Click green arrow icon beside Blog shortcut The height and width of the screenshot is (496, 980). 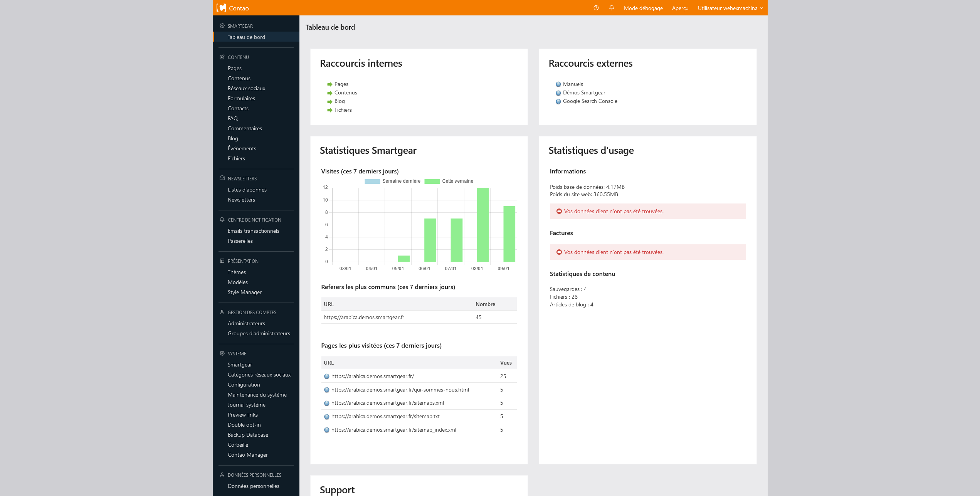329,101
